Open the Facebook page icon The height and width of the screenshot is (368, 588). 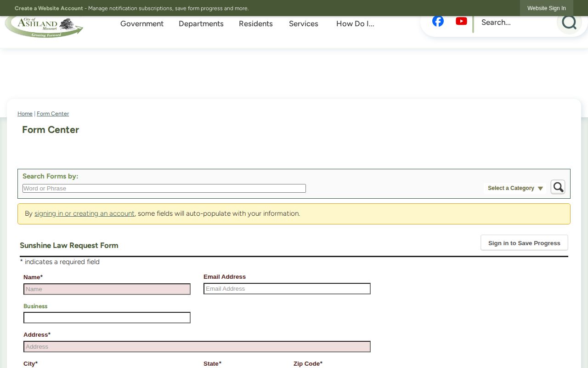click(x=438, y=21)
